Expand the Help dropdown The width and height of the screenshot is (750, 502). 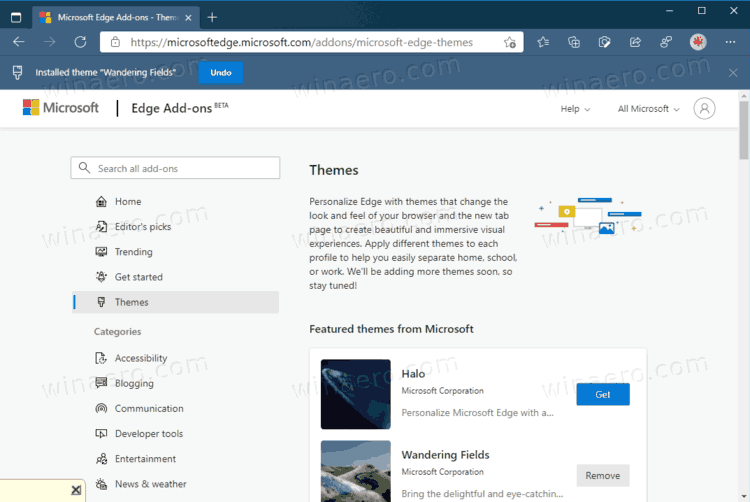click(575, 109)
